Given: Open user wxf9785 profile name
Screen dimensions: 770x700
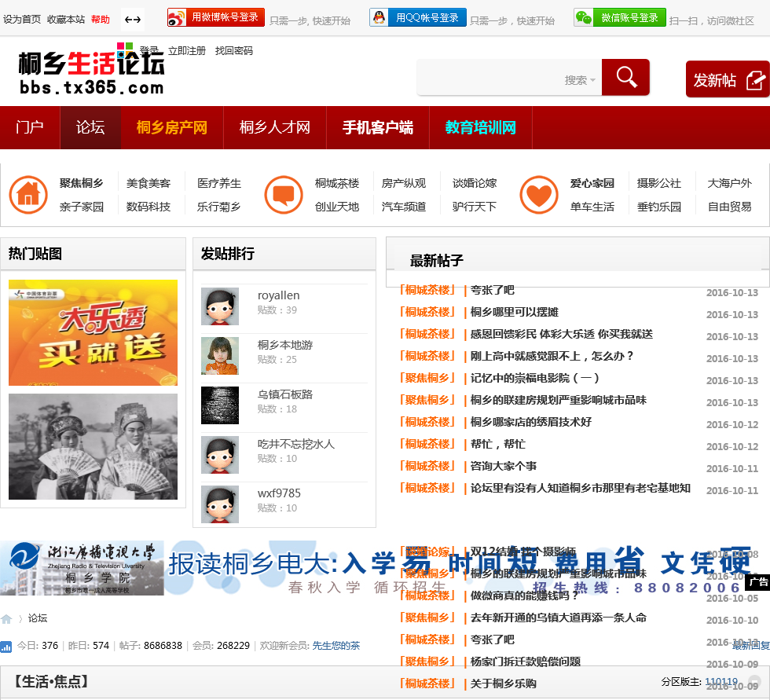Looking at the screenshot, I should (x=279, y=493).
